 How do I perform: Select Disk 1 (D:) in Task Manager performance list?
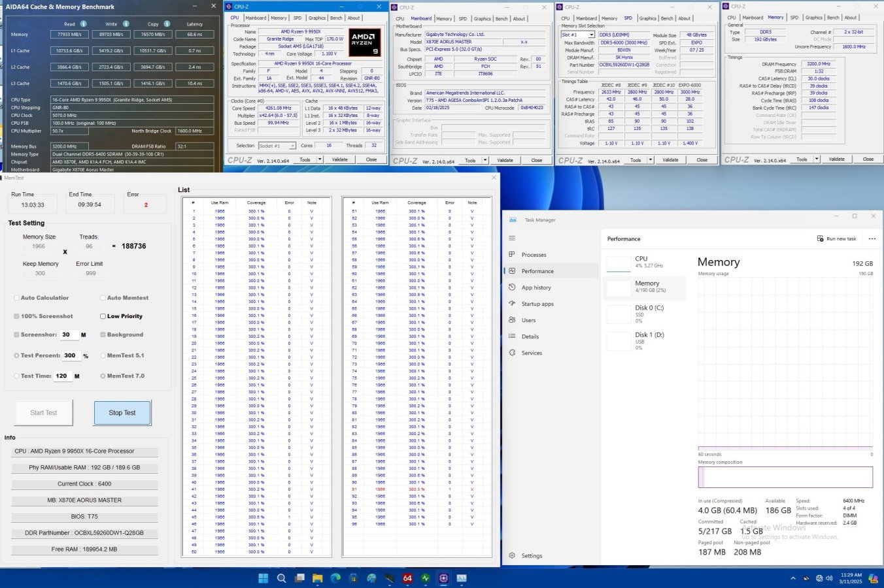click(644, 341)
